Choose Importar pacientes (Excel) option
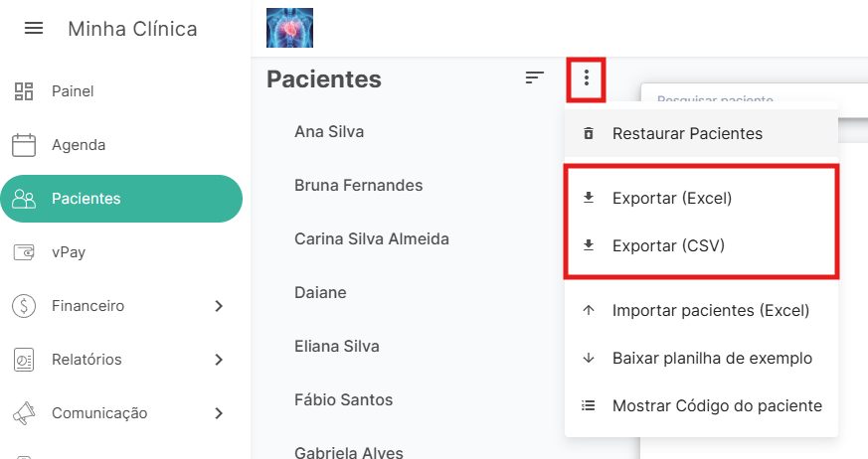 tap(710, 310)
